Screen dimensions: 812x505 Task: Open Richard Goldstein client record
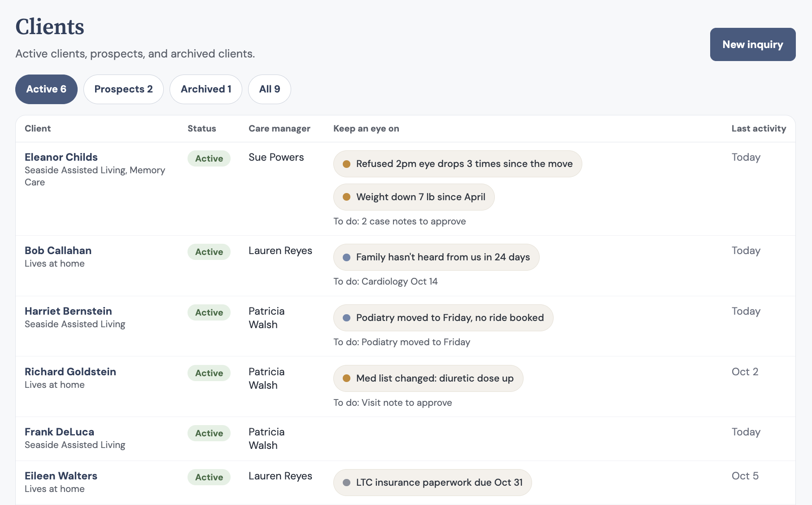pos(70,372)
